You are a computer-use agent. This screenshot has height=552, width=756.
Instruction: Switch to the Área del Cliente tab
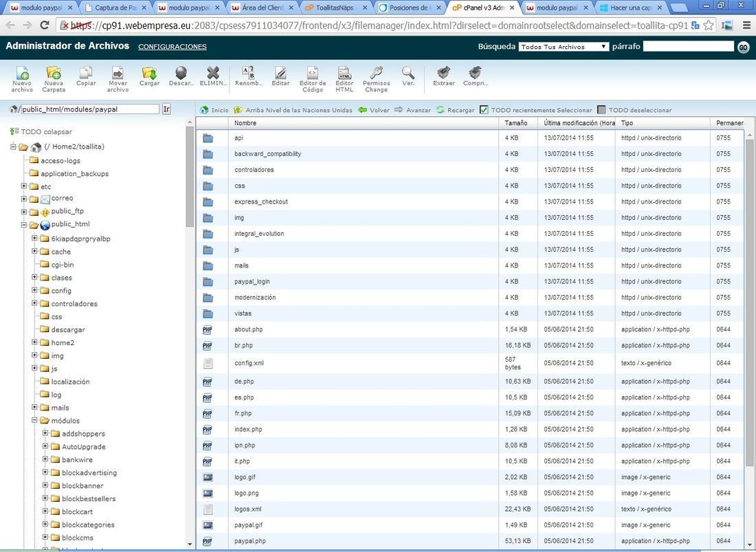(x=263, y=8)
